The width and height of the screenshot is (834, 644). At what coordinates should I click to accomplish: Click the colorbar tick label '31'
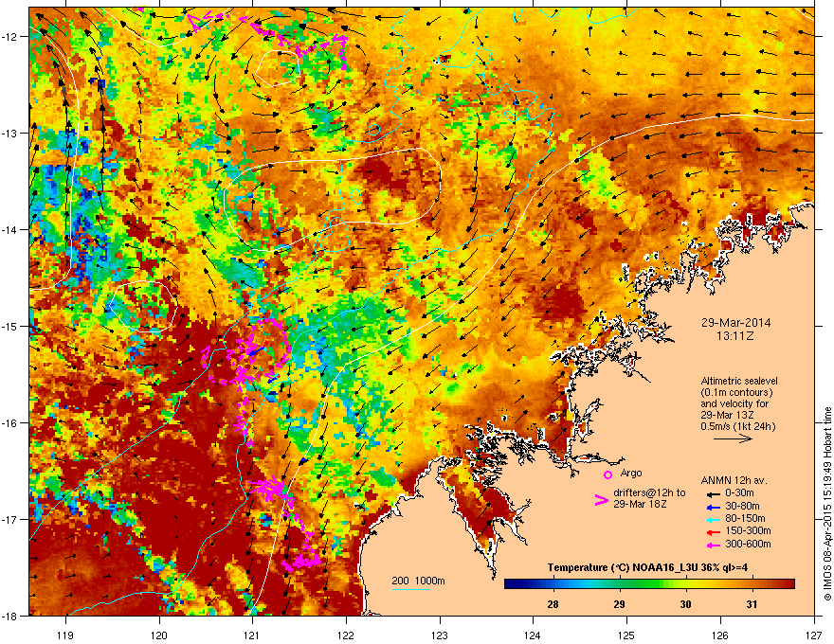(x=752, y=604)
